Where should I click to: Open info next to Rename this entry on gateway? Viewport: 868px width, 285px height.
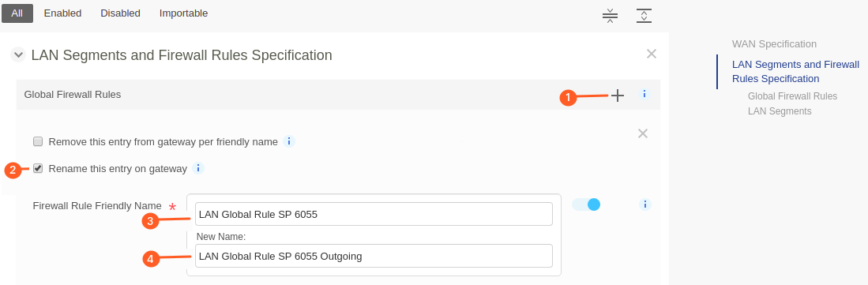tap(198, 167)
